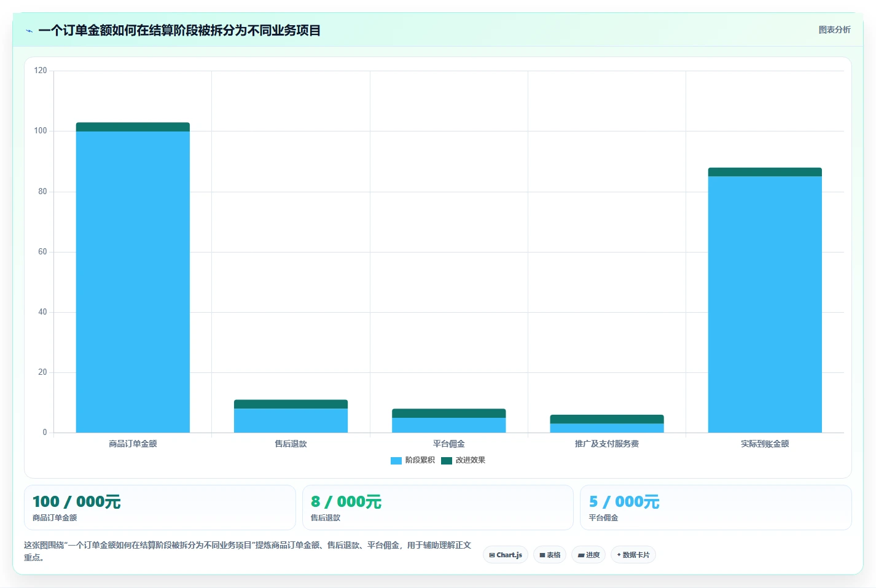
Task: Click the 图表分析 label in header
Action: click(x=834, y=29)
